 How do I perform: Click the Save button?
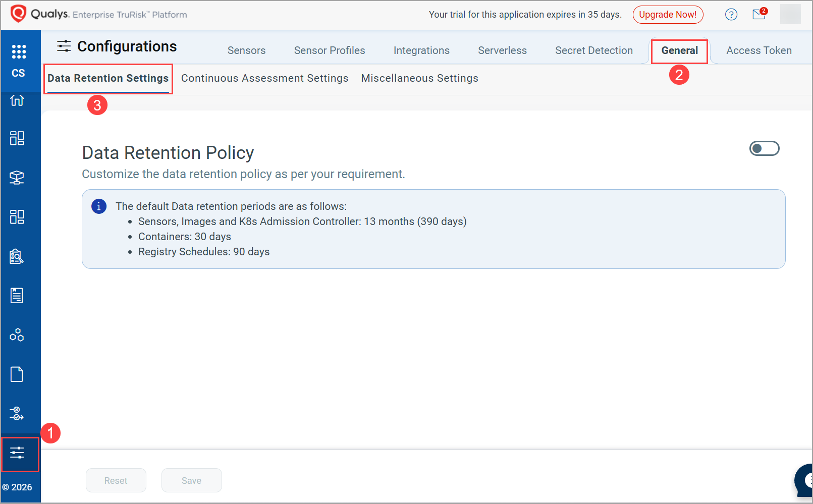(x=191, y=480)
